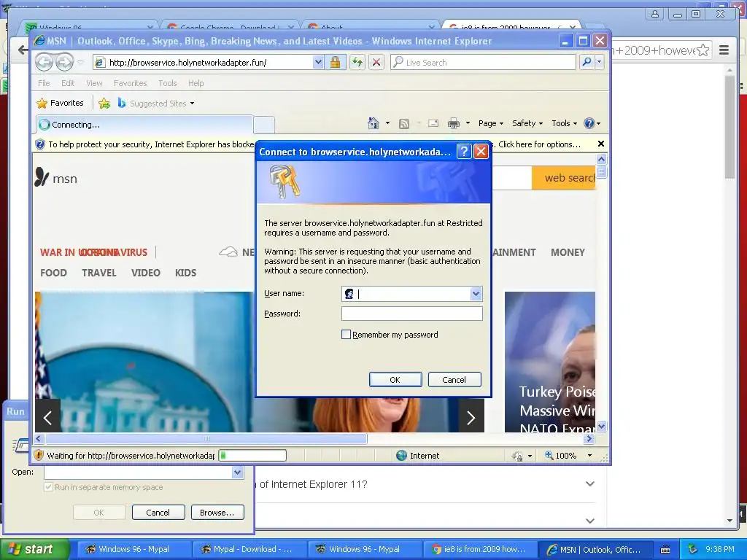Click the Live Search magnifier button
This screenshot has height=560, width=747.
click(587, 62)
